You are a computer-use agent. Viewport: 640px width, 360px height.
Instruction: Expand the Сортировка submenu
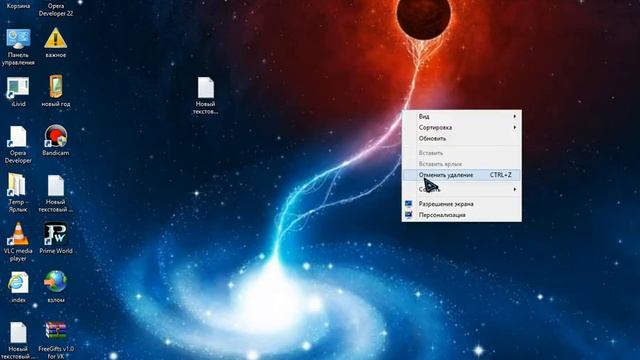pos(462,127)
